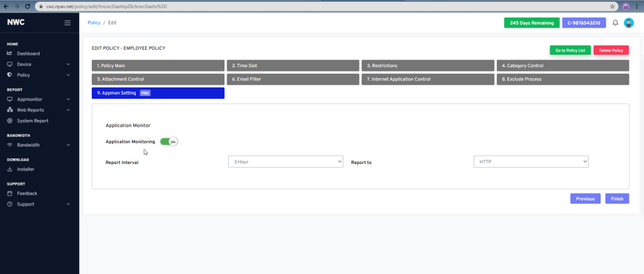The height and width of the screenshot is (274, 644).
Task: Click the Installer download icon
Action: pos(9,169)
